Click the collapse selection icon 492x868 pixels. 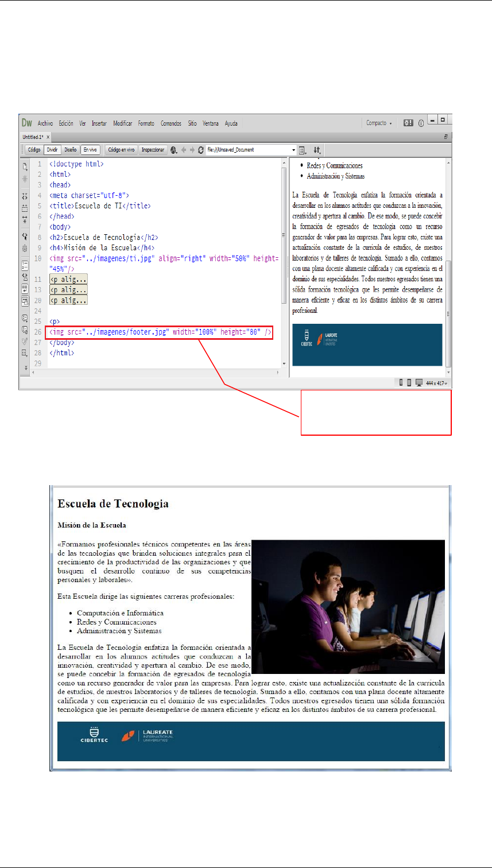tap(25, 208)
